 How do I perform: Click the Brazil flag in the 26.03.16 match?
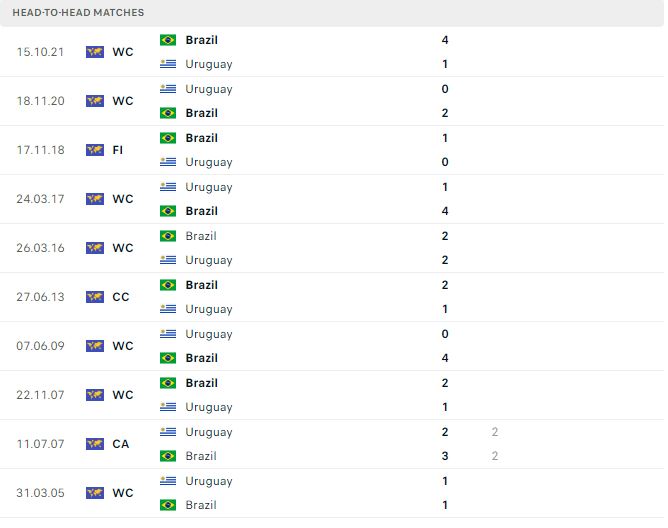168,236
